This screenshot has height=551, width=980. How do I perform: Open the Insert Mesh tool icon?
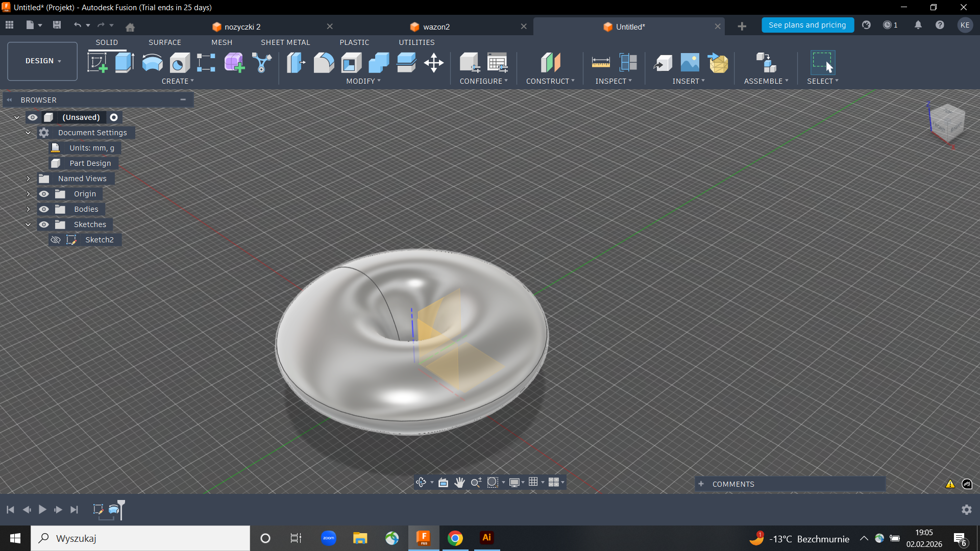[x=718, y=63]
